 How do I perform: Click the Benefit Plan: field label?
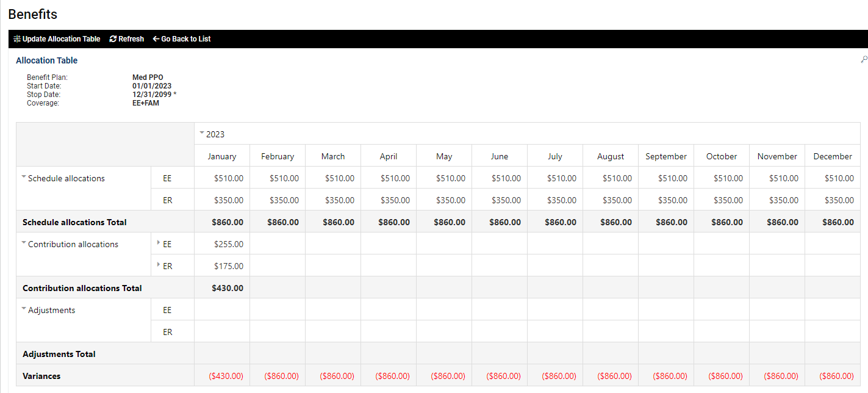point(47,78)
